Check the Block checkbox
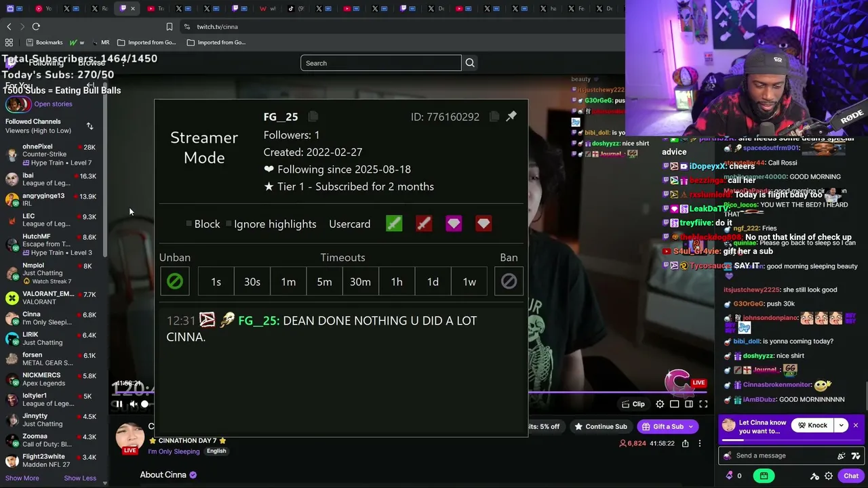The width and height of the screenshot is (868, 488). pos(189,224)
